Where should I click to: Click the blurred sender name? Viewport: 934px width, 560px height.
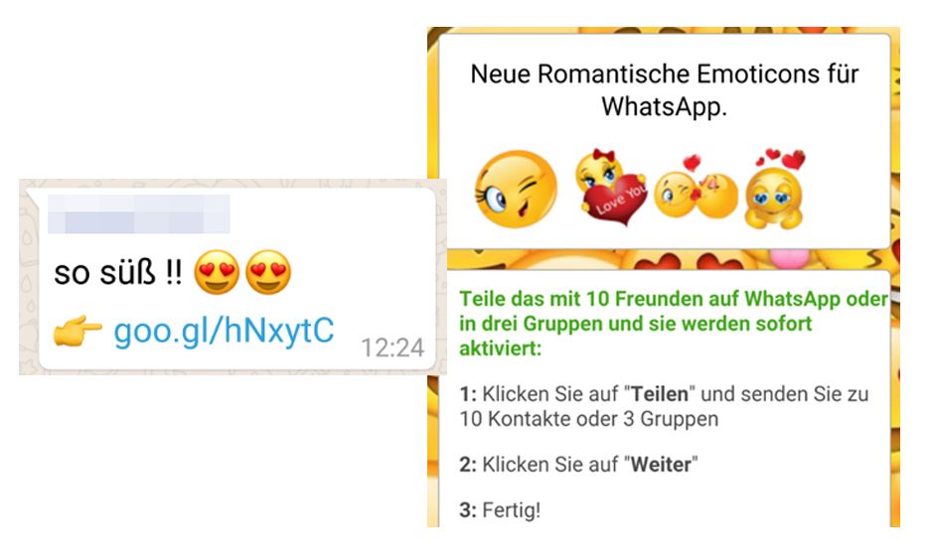tap(138, 213)
